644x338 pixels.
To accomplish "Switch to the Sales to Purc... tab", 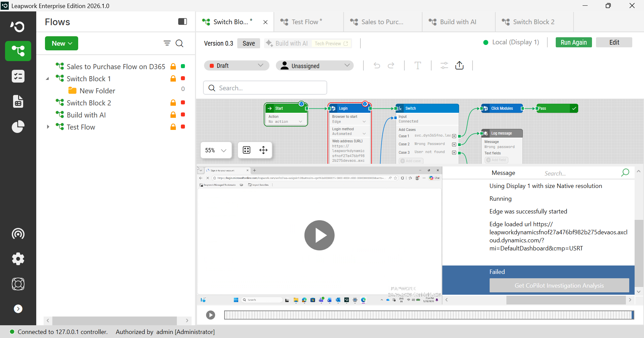I will (x=382, y=22).
